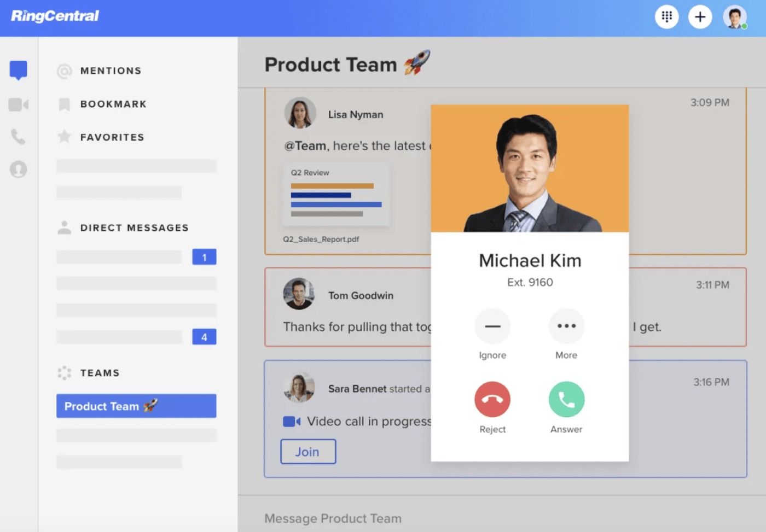Open the Bookmark section
Screen dimensions: 766x532
pos(113,104)
